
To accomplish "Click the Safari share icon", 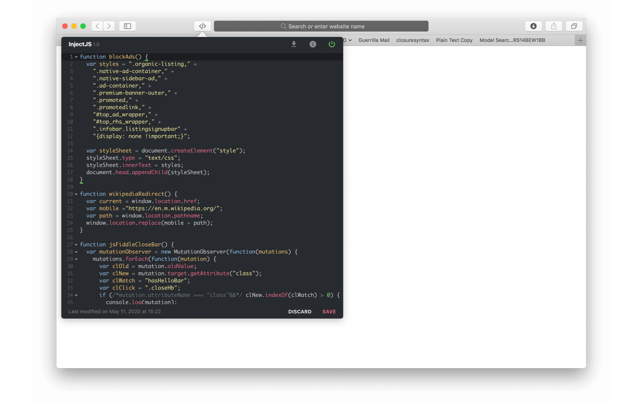I will click(554, 26).
